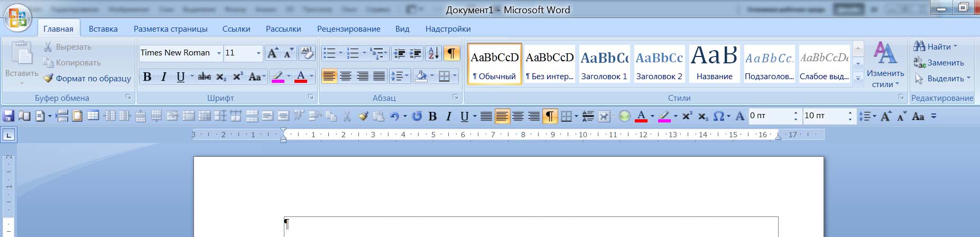Clear formatting with the eraser icon
980x237 pixels.
(307, 53)
